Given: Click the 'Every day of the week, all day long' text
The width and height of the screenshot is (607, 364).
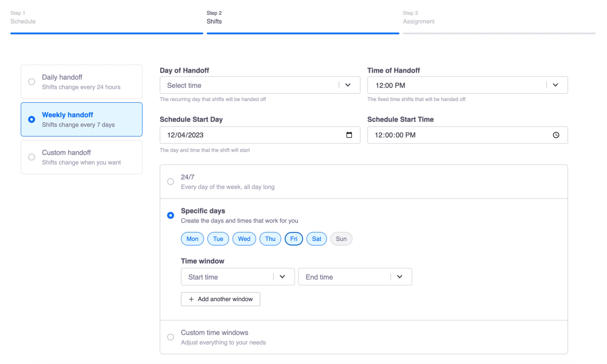Looking at the screenshot, I should click(228, 187).
